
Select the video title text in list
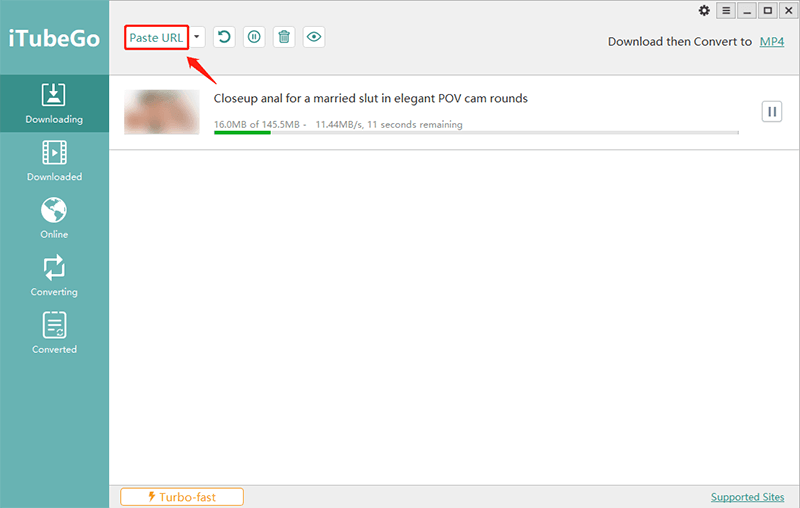[370, 98]
